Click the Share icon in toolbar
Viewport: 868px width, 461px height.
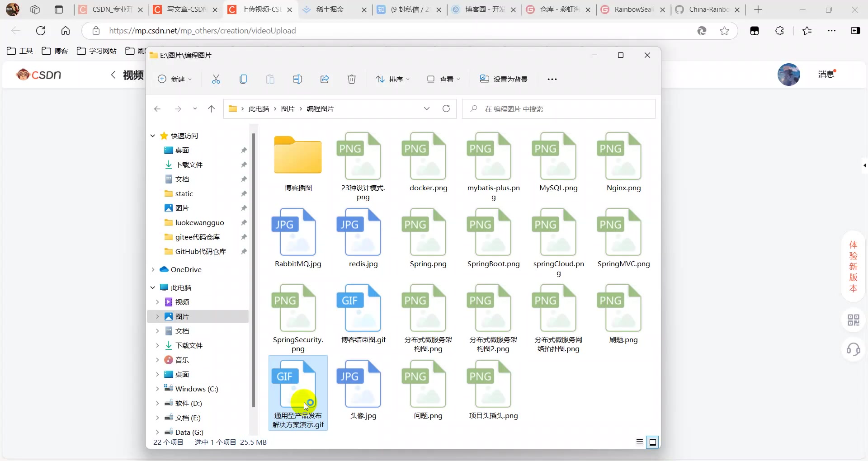pos(325,79)
